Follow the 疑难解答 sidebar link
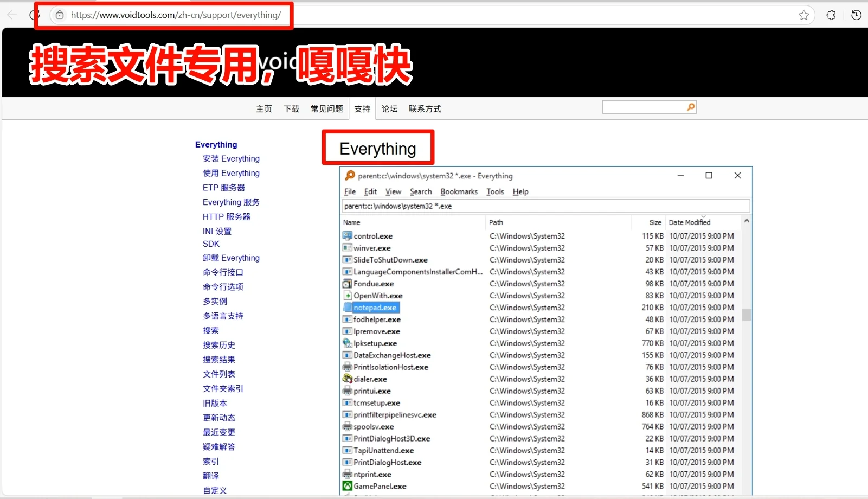This screenshot has height=499, width=868. click(x=219, y=446)
